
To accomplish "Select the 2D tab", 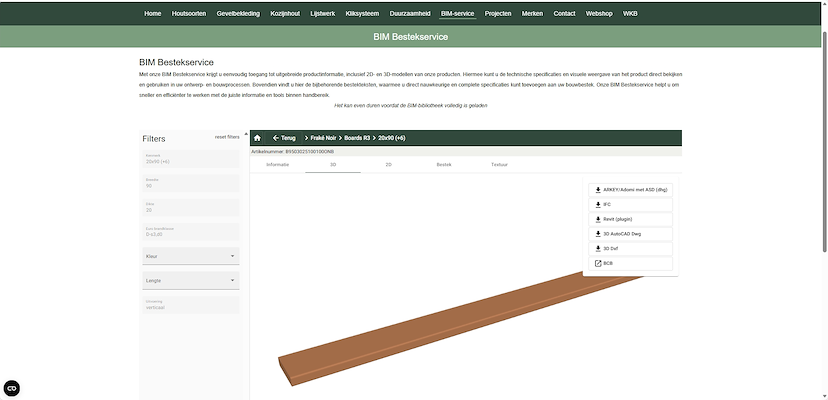I will coord(388,163).
